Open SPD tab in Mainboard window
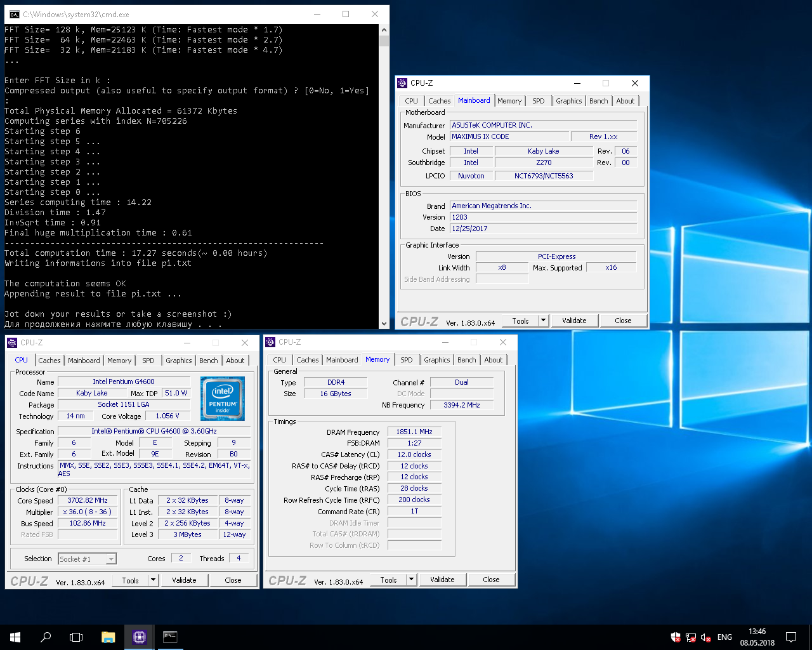The width and height of the screenshot is (812, 650). (x=539, y=101)
